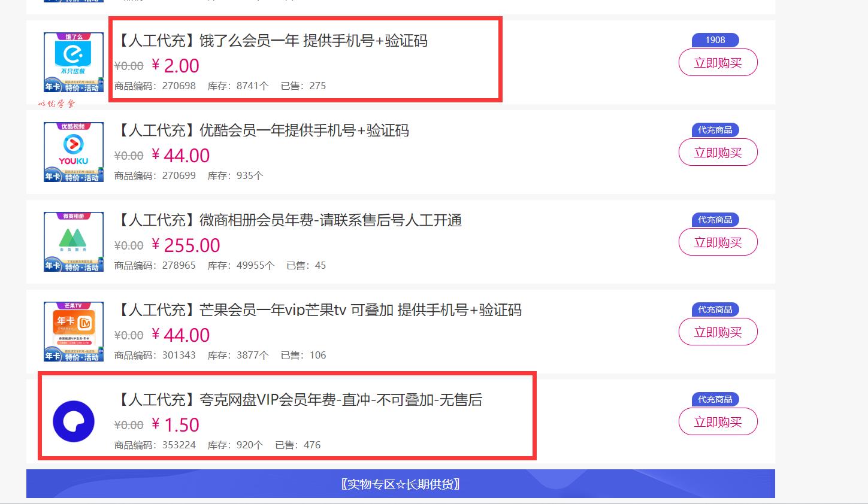The height and width of the screenshot is (504, 868).
Task: Open the 夸克网盘VIP会员年费 title link
Action: [298, 400]
